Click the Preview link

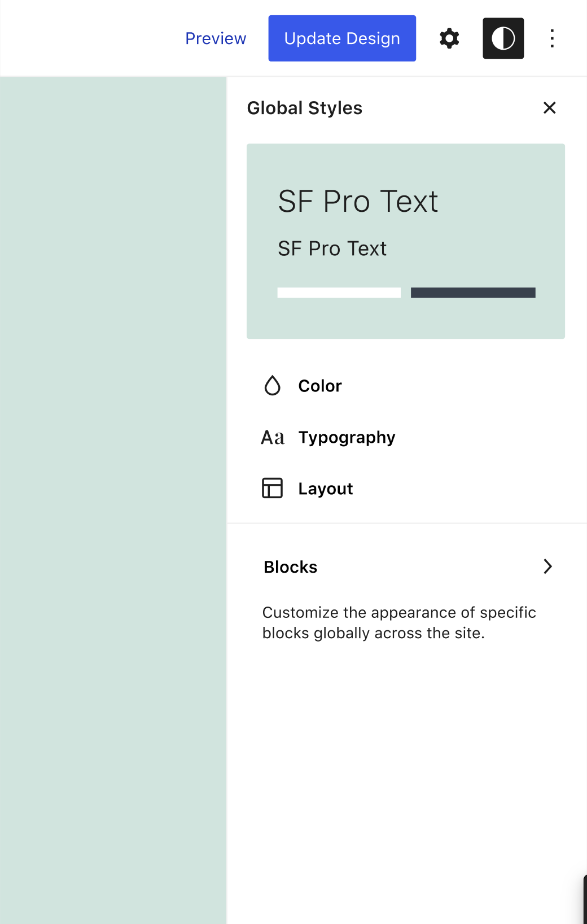216,38
